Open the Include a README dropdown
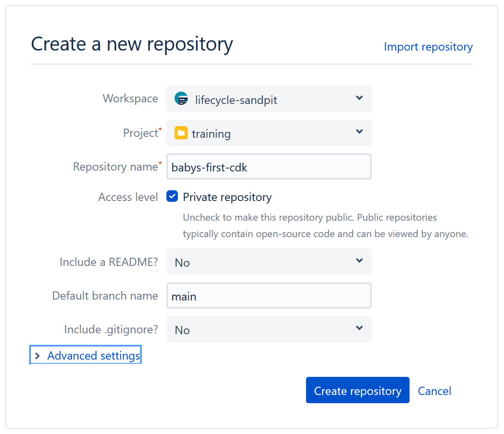The image size is (504, 434). click(269, 261)
